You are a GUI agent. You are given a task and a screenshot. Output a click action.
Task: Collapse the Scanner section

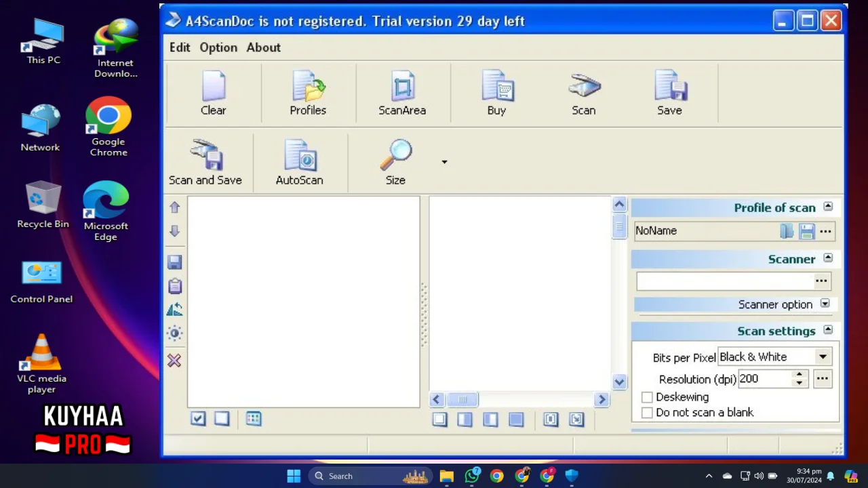tap(828, 258)
